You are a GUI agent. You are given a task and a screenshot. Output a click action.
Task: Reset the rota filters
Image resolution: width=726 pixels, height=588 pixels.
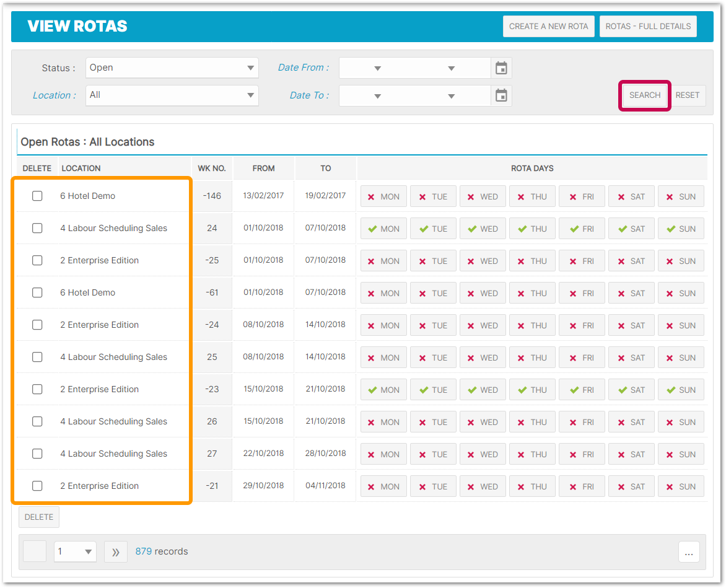click(687, 95)
